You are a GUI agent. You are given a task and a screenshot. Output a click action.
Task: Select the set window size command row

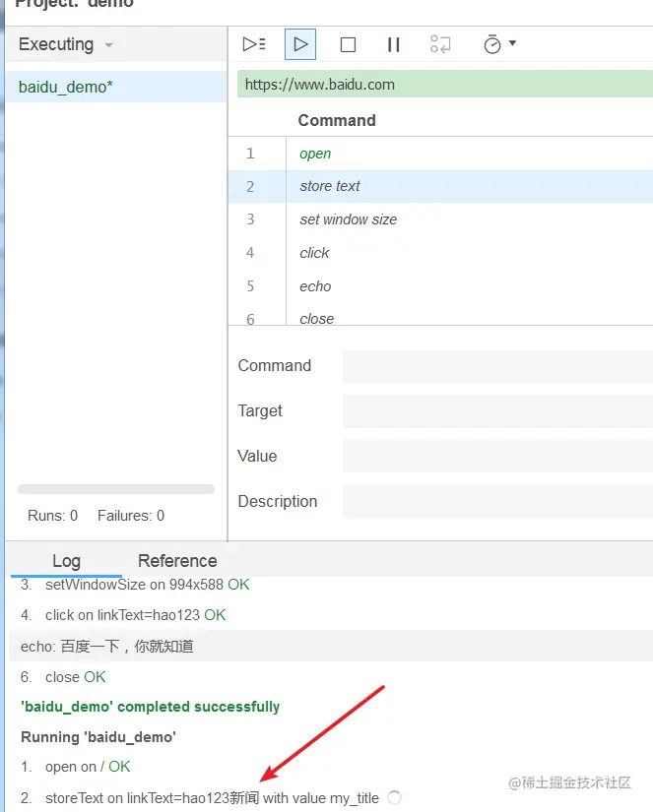pos(440,219)
